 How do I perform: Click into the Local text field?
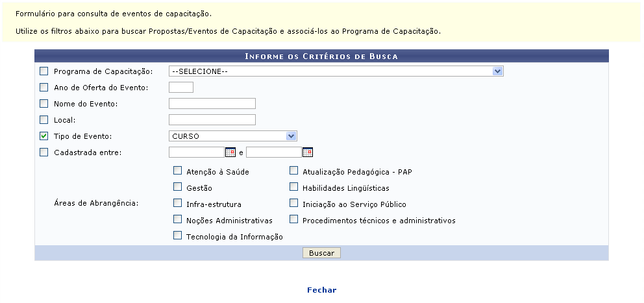pos(212,120)
